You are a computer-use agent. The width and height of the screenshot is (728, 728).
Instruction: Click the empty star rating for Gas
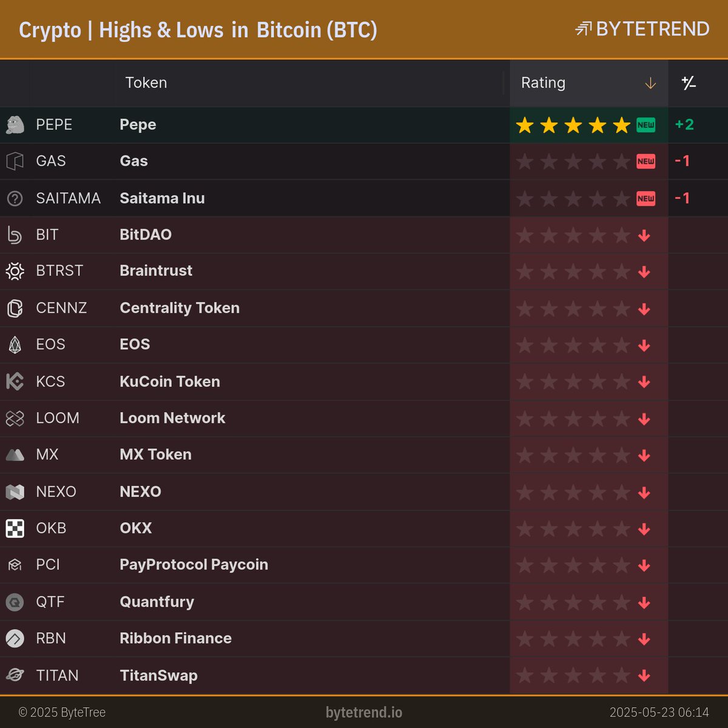point(573,161)
